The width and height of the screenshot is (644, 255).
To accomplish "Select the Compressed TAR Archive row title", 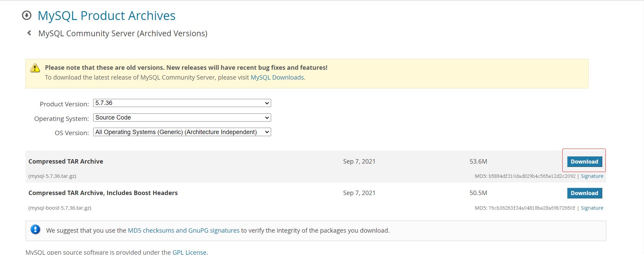I will coord(66,162).
